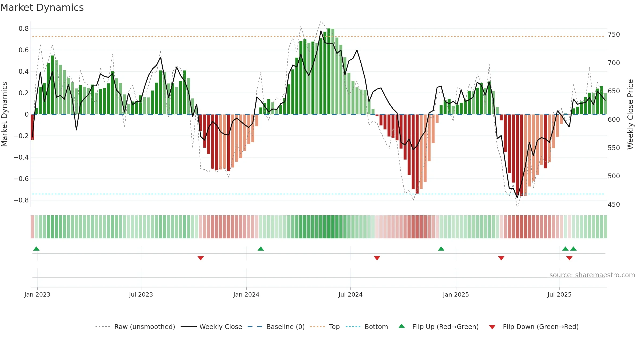
Task: Click the tallest dark green bar near 0.8
Action: 329,71
